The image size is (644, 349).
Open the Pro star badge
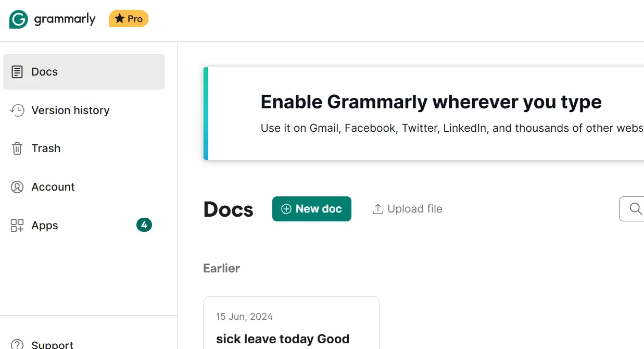pyautogui.click(x=129, y=19)
